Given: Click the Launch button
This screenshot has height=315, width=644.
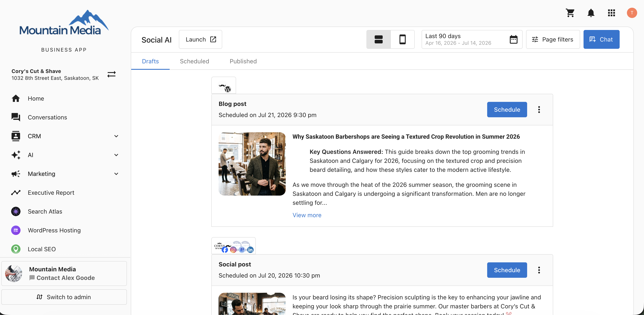Looking at the screenshot, I should (200, 39).
